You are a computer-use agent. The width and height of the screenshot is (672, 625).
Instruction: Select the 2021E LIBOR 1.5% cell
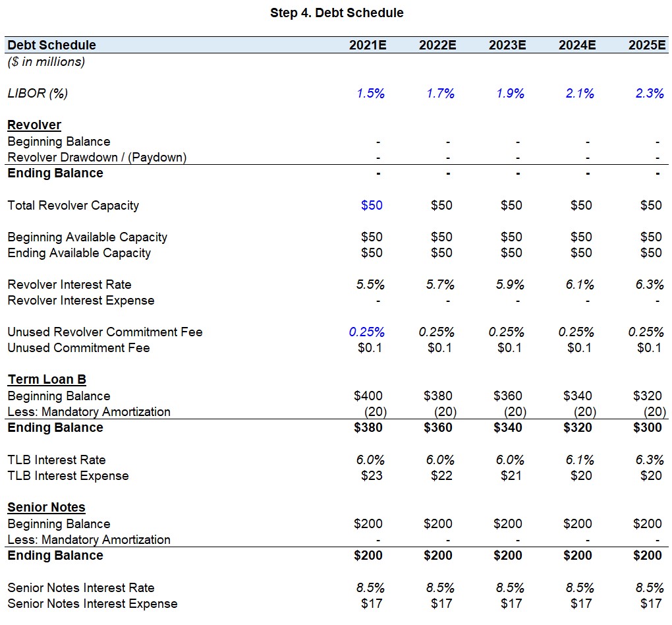click(x=370, y=93)
